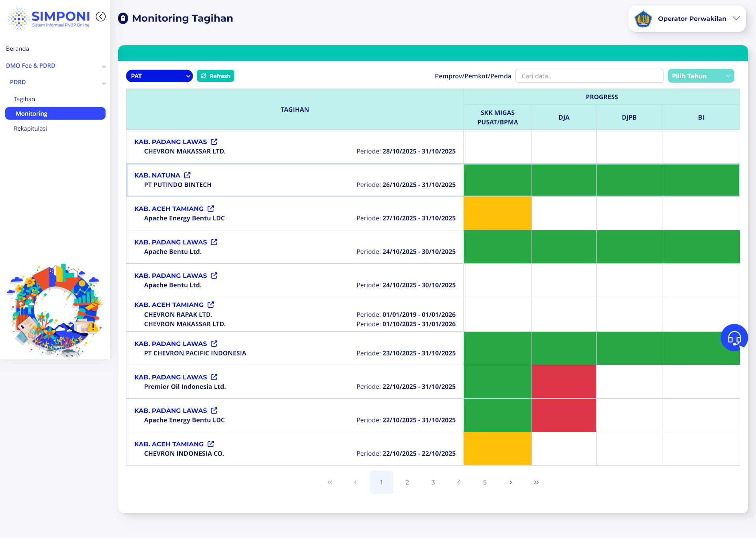The width and height of the screenshot is (756, 538).
Task: Collapse the sidebar with the back-arrow circle icon
Action: (101, 17)
